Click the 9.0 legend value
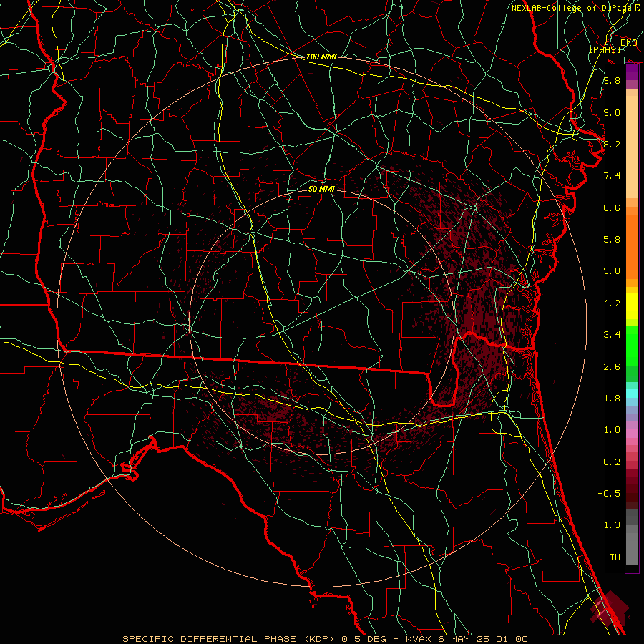This screenshot has width=644, height=644. pos(612,112)
